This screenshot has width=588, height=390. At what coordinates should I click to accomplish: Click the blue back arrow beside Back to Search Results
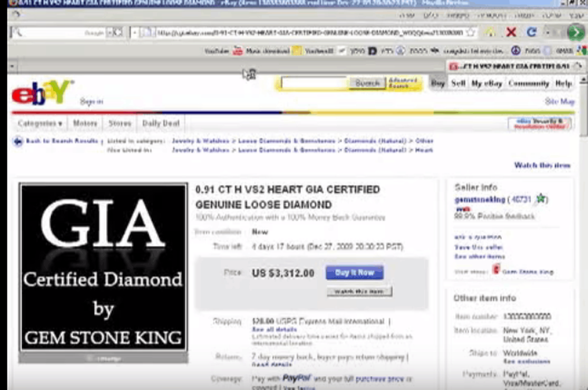[18, 141]
